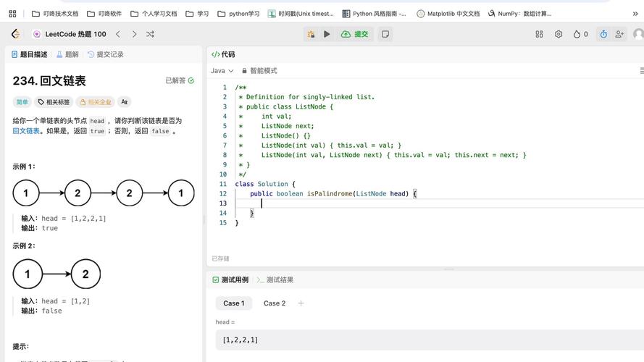Go to the next problem arrow

[x=134, y=34]
